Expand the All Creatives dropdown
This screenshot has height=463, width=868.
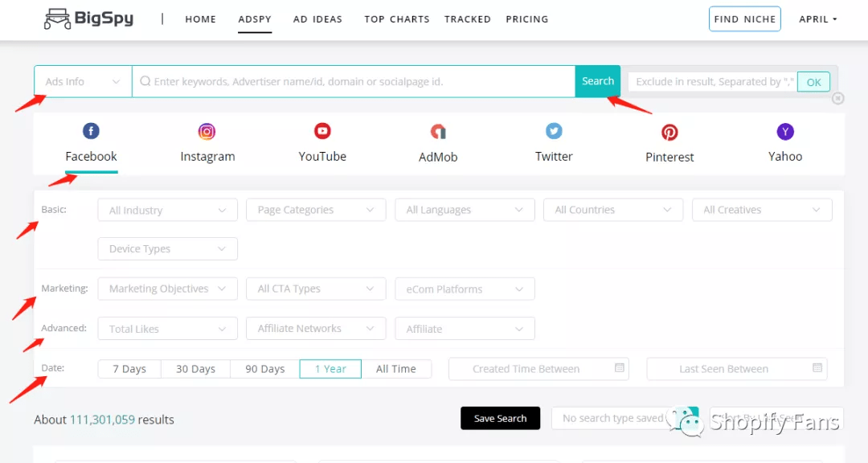762,210
